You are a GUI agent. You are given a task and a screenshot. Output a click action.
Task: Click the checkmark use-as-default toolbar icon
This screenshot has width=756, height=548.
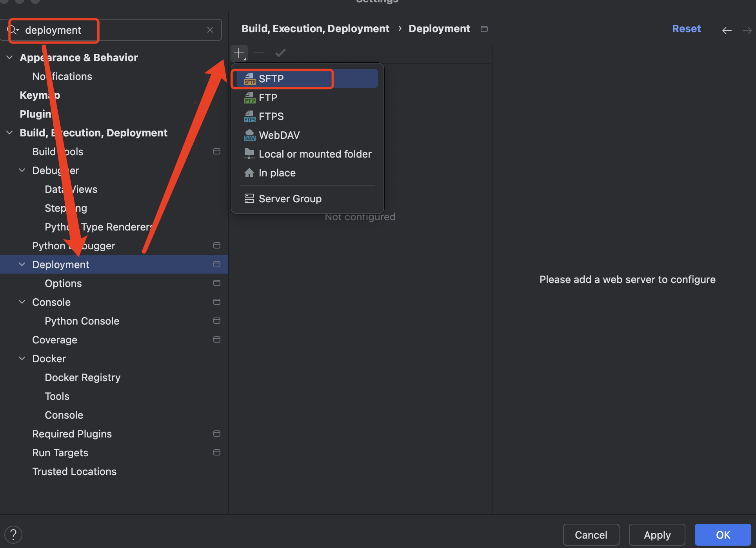tap(280, 53)
